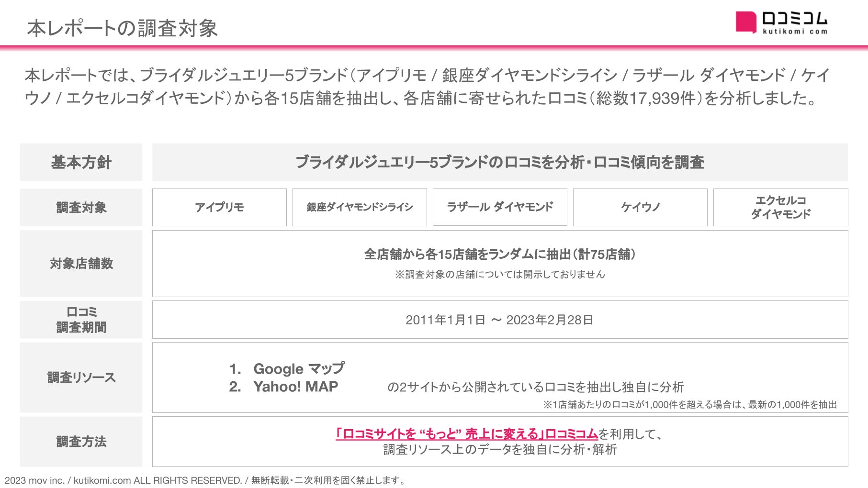
Task: Click the text 全店舗から各15店舗をランダムに抽出(計75店舗)
Action: [x=500, y=254]
